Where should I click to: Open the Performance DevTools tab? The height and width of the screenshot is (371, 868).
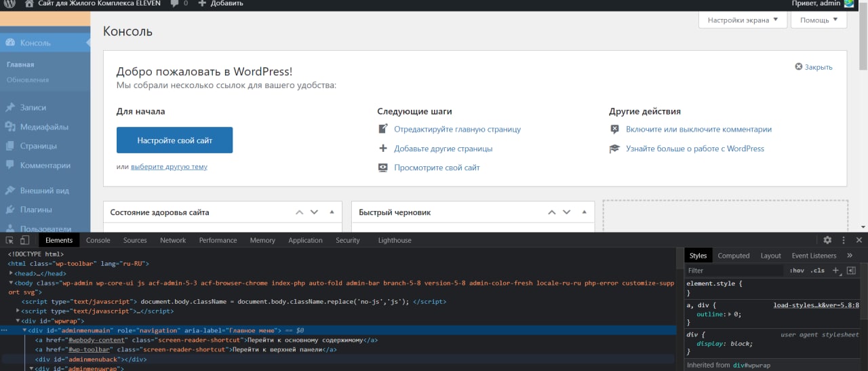[x=218, y=240]
